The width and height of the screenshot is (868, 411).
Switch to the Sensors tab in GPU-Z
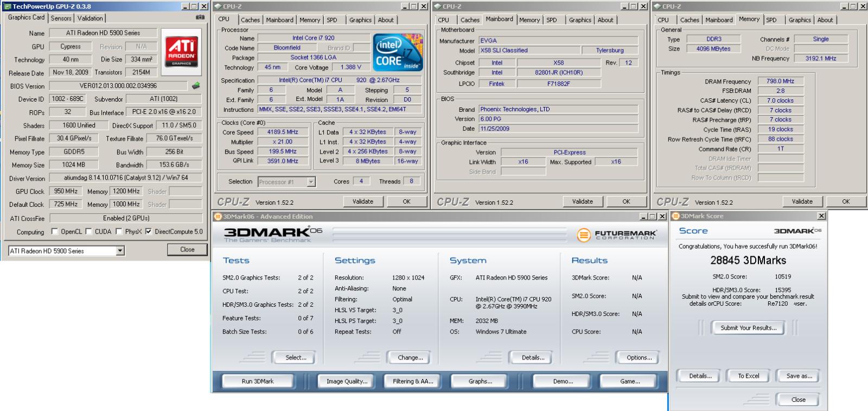61,18
